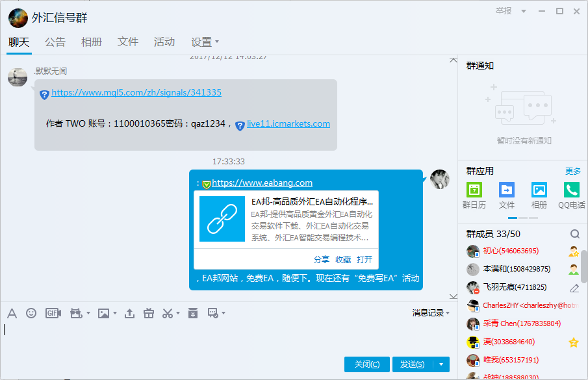Image resolution: width=588 pixels, height=380 pixels.
Task: Select member 采青 Chen(1767835804)
Action: click(522, 323)
